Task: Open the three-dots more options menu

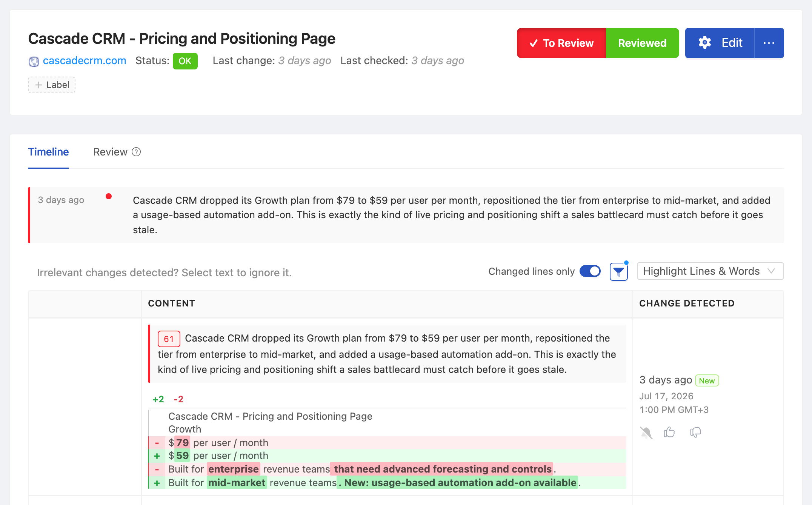Action: [x=769, y=43]
